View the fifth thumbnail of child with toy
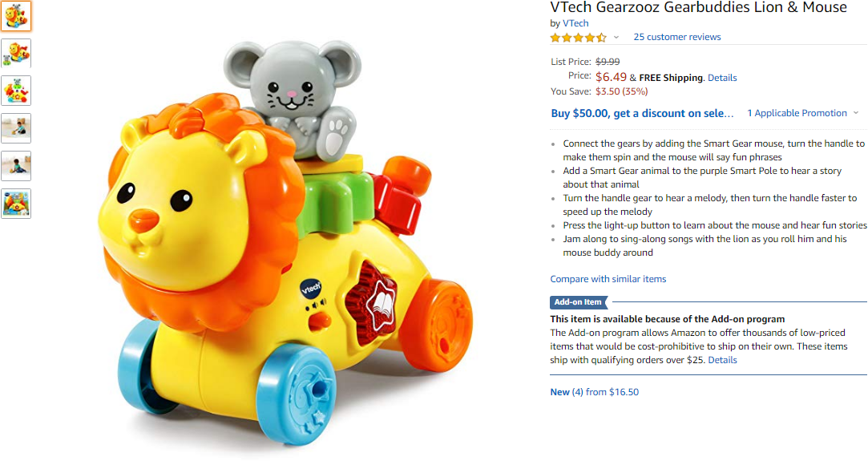 (16, 166)
